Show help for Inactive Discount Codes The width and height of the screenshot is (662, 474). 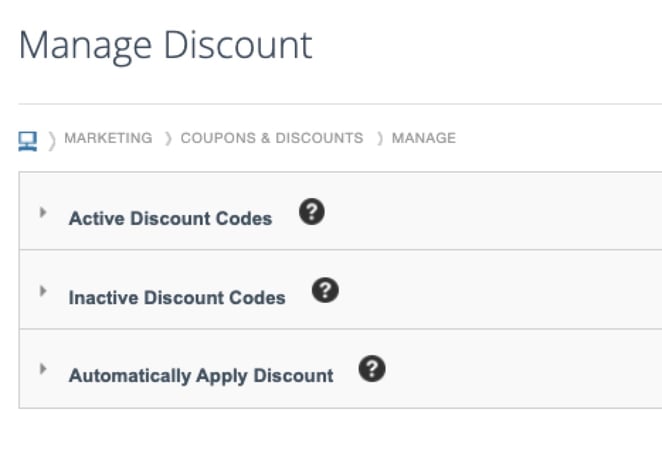(x=325, y=290)
